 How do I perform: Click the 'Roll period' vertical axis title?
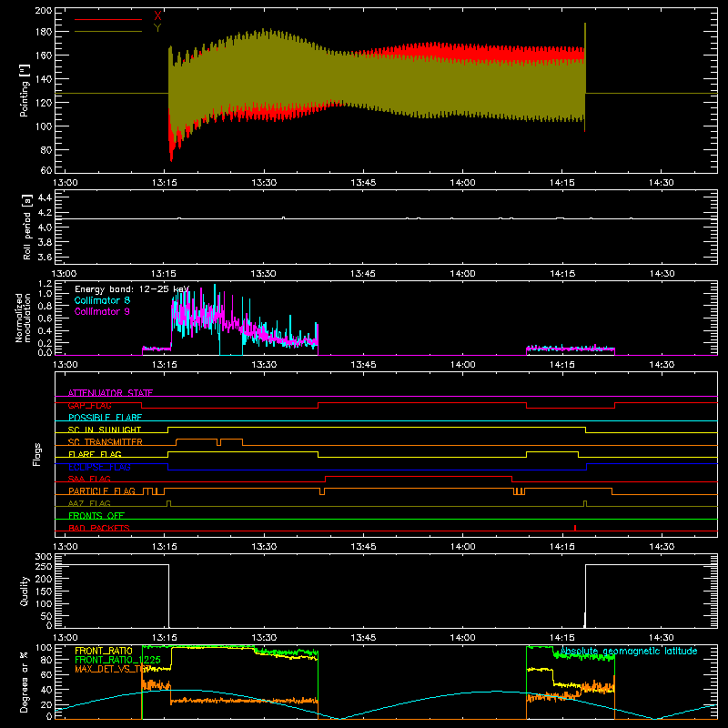[x=27, y=227]
